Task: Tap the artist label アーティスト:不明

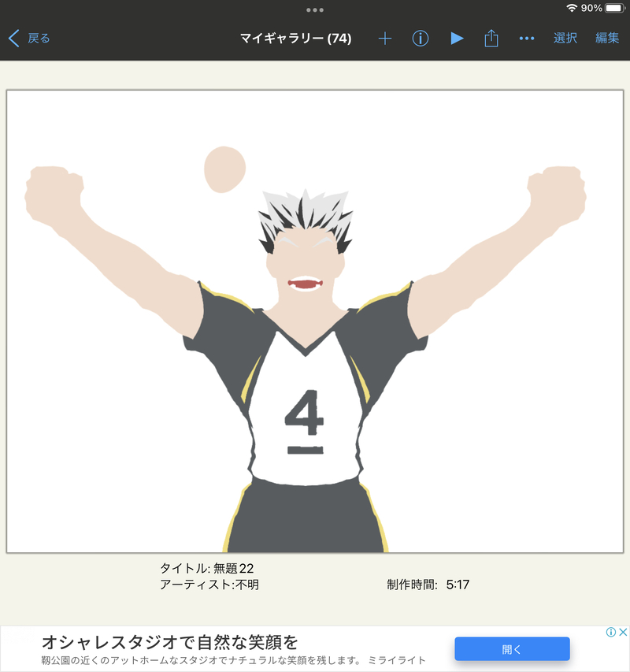Action: (209, 585)
